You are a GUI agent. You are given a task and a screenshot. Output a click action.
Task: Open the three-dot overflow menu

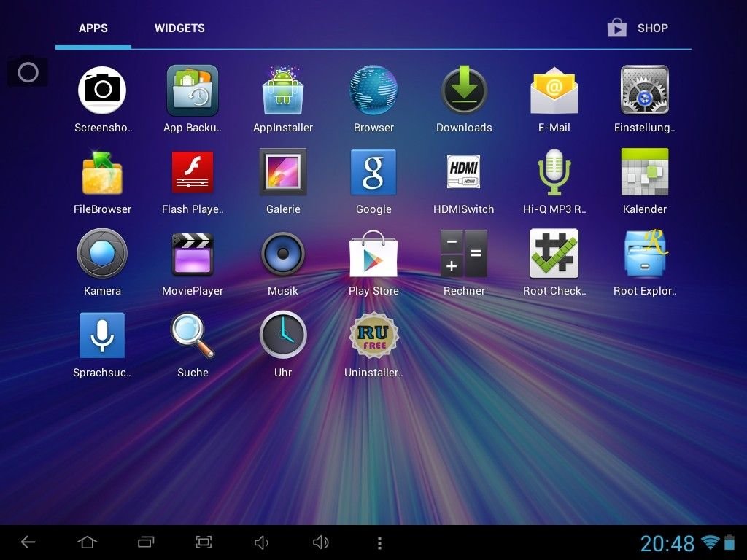(x=379, y=542)
